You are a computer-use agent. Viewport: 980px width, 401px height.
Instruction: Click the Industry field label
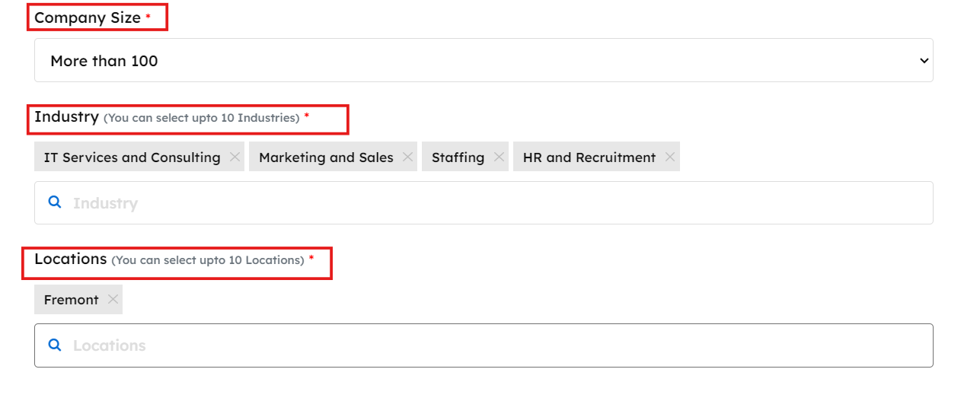[x=66, y=117]
